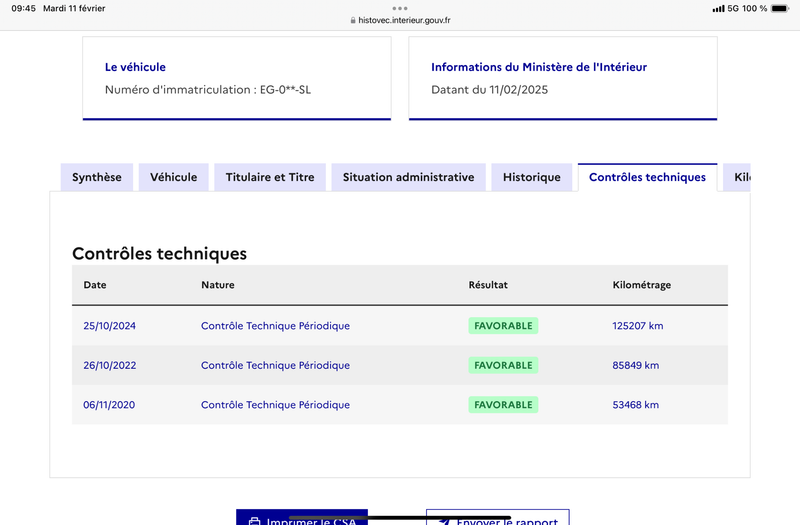
Task: Click the date 25/10/2024
Action: coord(110,326)
